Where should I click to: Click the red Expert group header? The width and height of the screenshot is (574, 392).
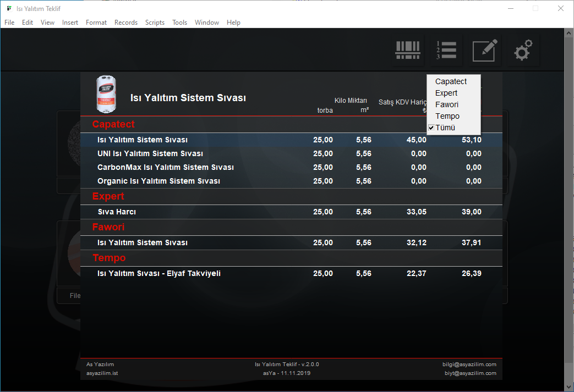(x=108, y=196)
